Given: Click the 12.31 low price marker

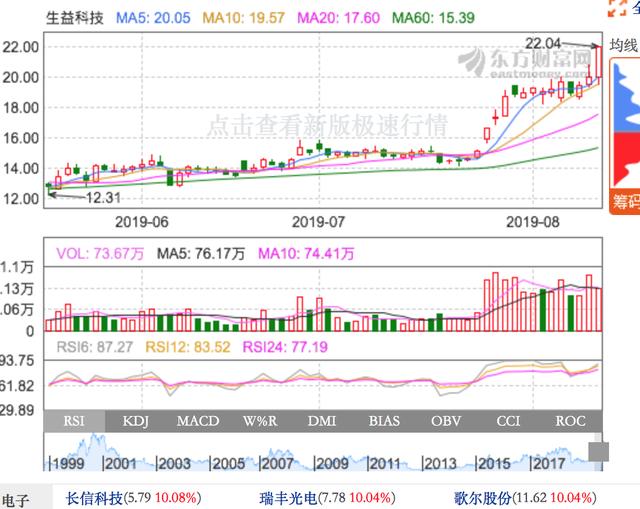Looking at the screenshot, I should [103, 198].
